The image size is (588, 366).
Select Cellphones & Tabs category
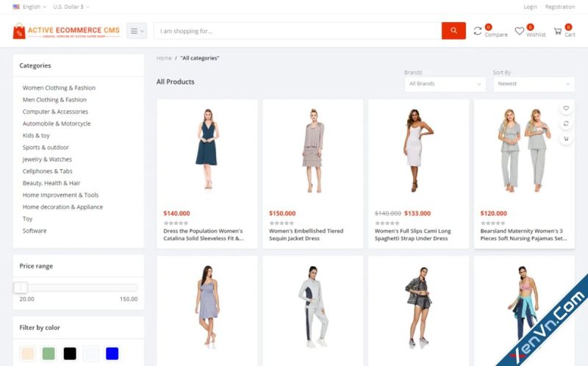(47, 171)
